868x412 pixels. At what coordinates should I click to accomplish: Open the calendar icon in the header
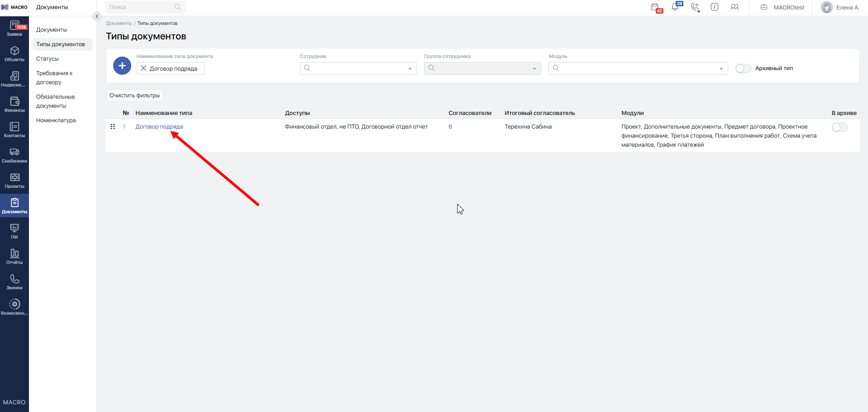tap(655, 7)
